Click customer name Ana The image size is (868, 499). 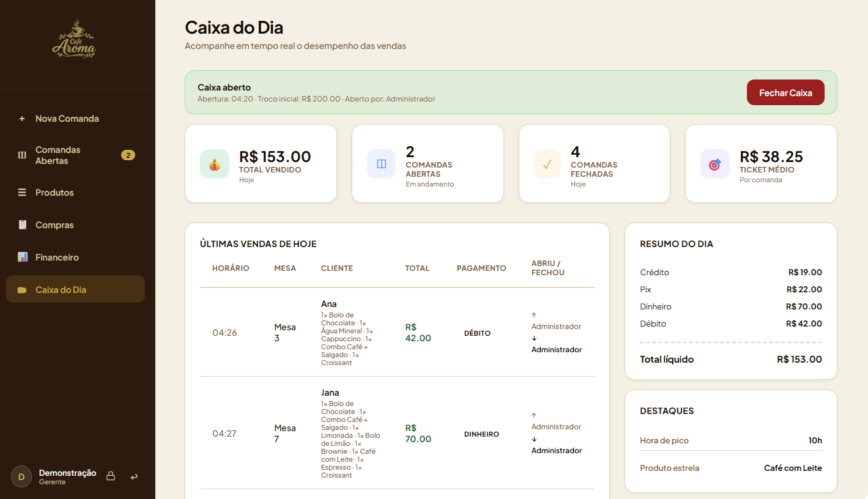click(x=329, y=304)
